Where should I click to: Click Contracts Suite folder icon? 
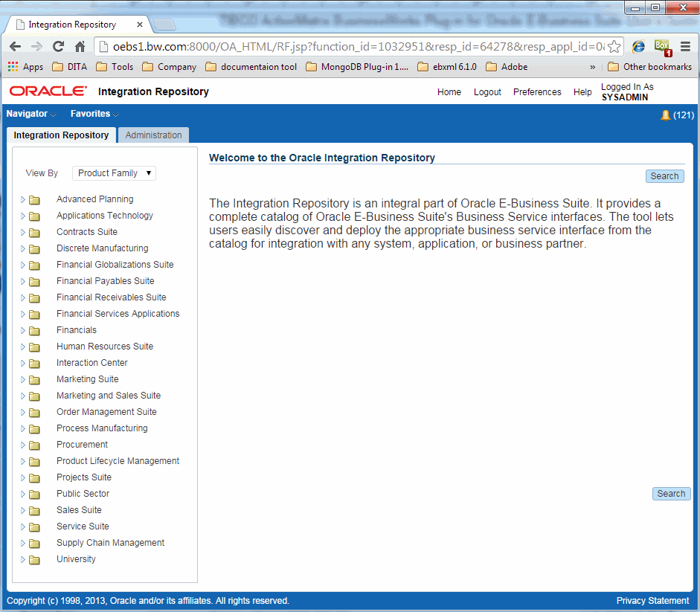coord(34,233)
